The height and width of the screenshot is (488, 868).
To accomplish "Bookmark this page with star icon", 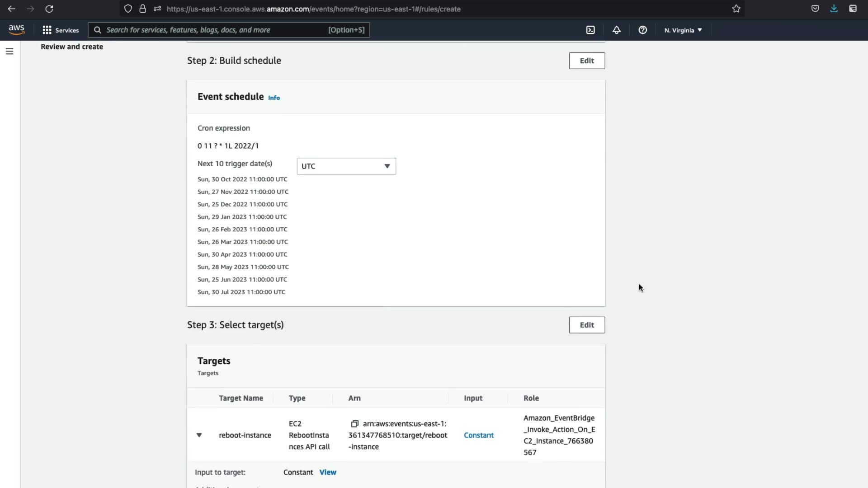I will [736, 9].
